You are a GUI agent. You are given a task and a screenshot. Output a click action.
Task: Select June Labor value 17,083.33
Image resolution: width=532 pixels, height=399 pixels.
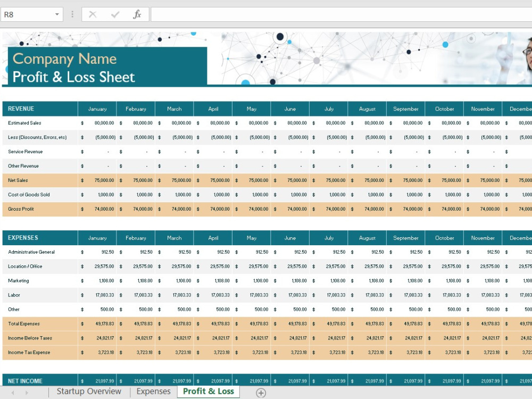[x=290, y=295]
